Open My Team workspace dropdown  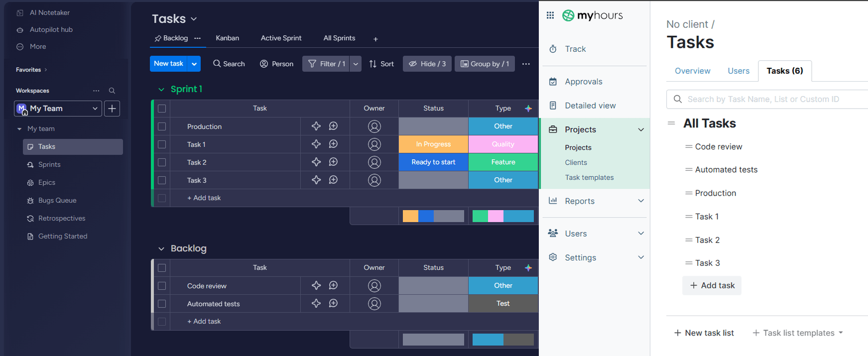pos(58,109)
